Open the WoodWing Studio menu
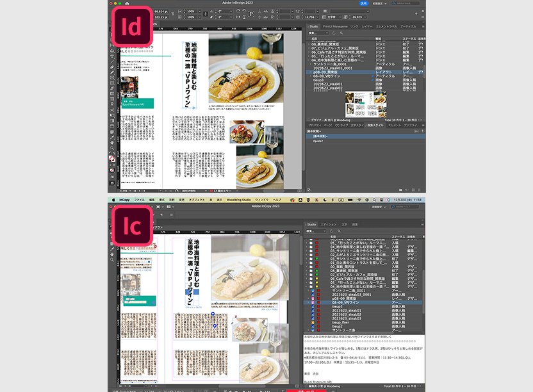533x392 pixels. [x=239, y=200]
